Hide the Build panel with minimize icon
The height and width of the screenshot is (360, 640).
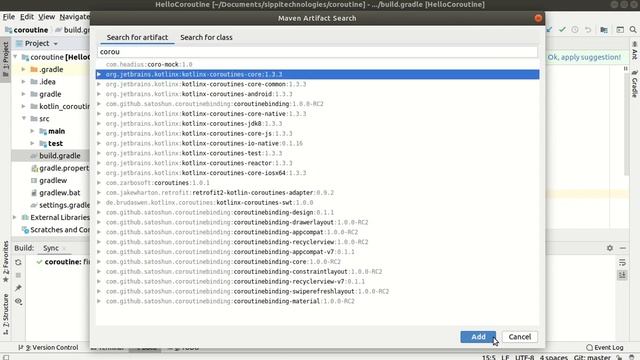(x=622, y=248)
